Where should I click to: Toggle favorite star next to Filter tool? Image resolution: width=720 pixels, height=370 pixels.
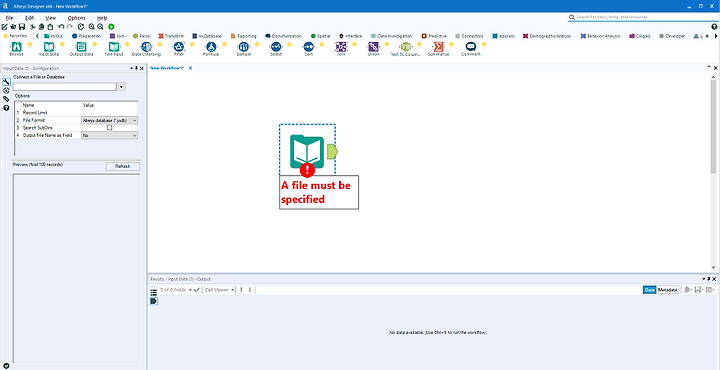(192, 44)
